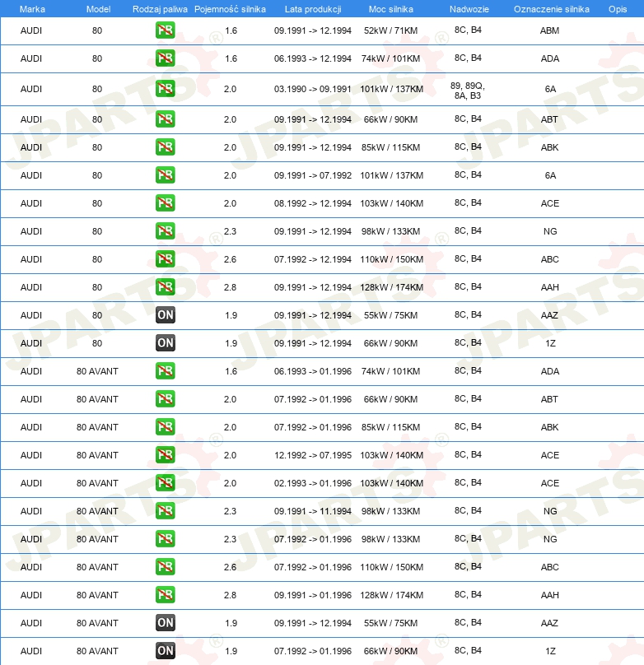Click capacity 2.6 in 80 AVANT row
Screen dimensions: 644x665
(x=230, y=567)
